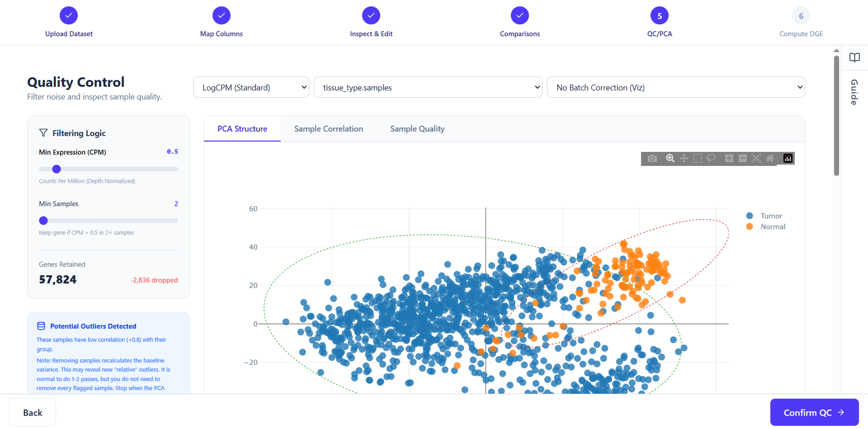
Task: Reset plot axes with the home icon
Action: pyautogui.click(x=770, y=158)
